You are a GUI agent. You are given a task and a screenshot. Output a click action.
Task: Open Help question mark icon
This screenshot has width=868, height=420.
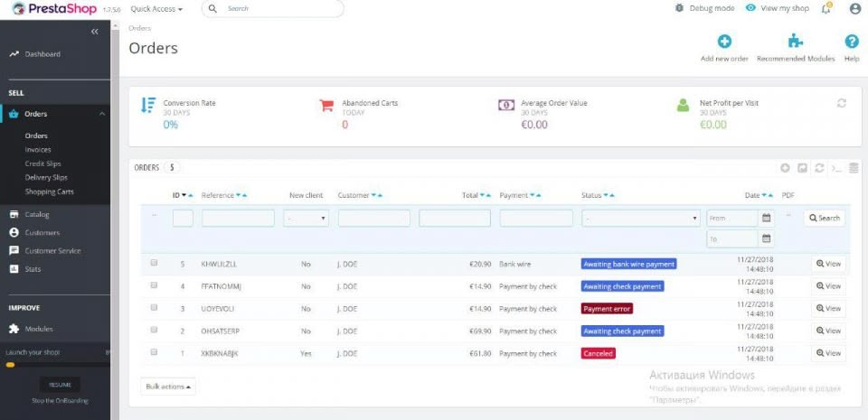852,42
